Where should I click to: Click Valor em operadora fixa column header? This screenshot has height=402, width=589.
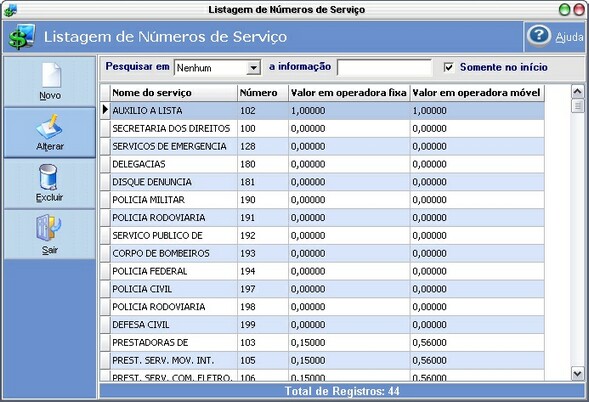[349, 93]
